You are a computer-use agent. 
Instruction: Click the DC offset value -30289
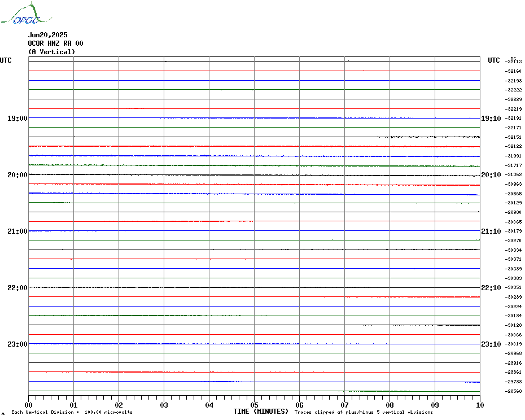[513, 297]
